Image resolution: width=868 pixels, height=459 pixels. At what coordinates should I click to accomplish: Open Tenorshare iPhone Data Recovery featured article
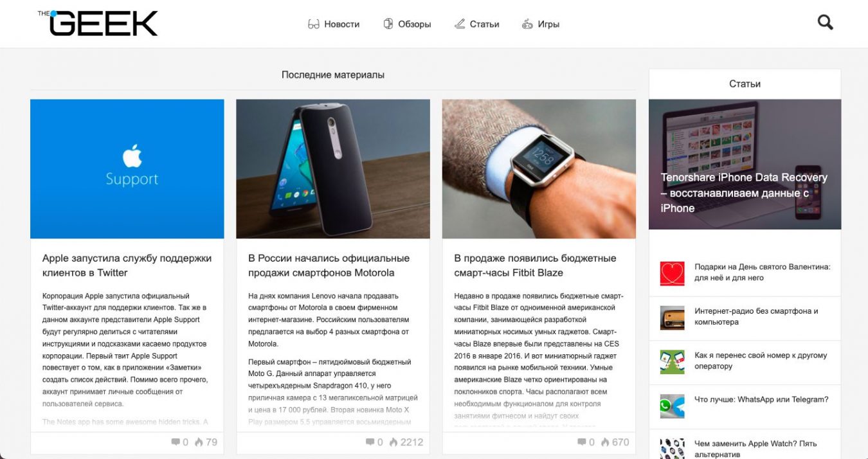744,192
